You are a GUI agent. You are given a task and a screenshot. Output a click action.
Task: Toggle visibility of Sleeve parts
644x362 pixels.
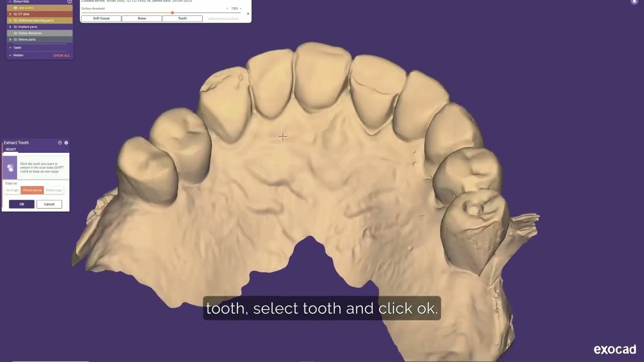tap(16, 39)
